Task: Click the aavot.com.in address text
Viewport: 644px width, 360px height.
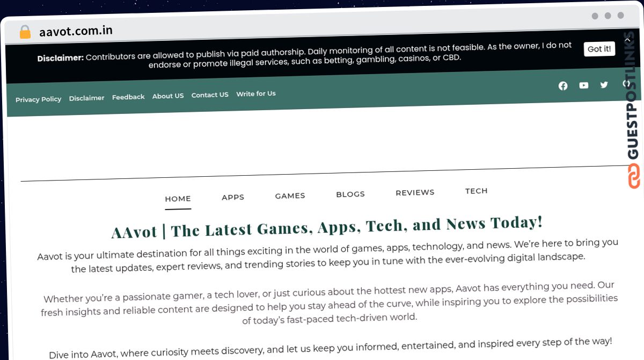Action: (x=76, y=31)
